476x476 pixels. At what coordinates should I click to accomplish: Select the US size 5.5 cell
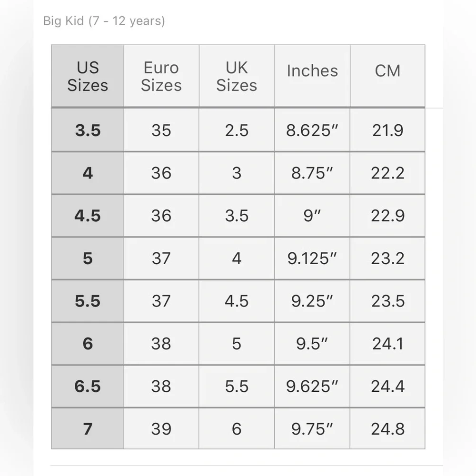(x=88, y=301)
